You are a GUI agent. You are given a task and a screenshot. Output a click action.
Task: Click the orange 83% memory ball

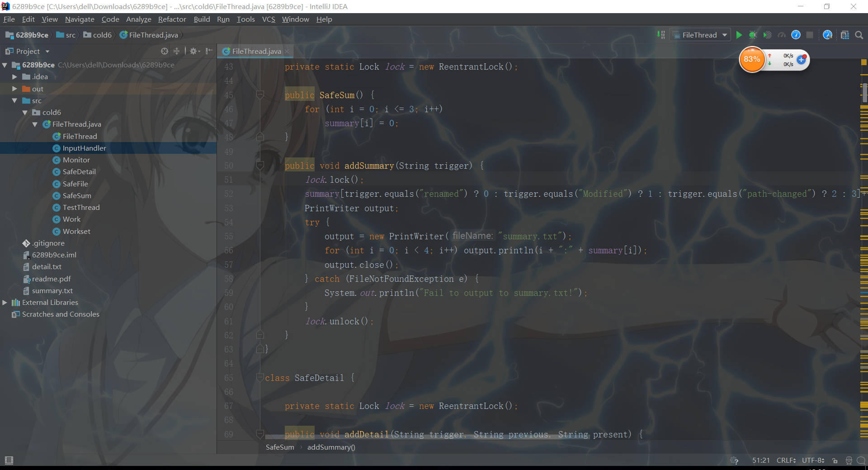pos(752,59)
